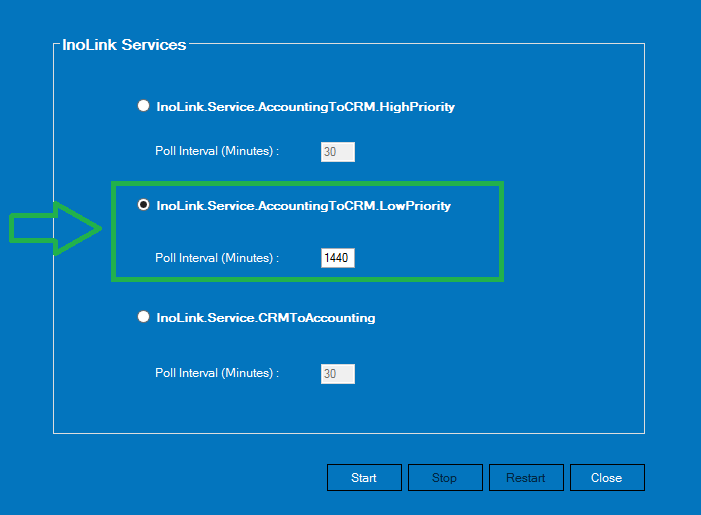Stop the selected InoLink service
The width and height of the screenshot is (701, 515).
445,477
